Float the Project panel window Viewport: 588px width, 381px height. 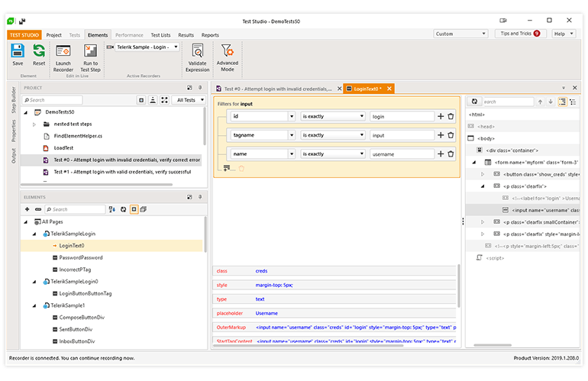point(189,88)
